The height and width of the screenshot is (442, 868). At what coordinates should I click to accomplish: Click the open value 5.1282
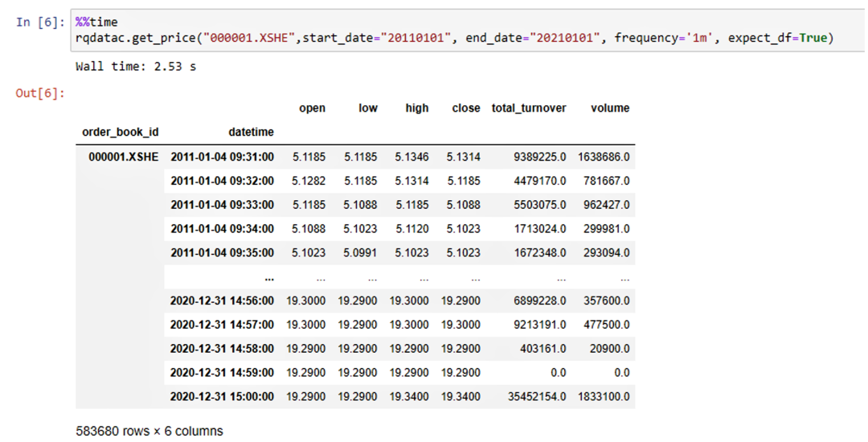(309, 181)
